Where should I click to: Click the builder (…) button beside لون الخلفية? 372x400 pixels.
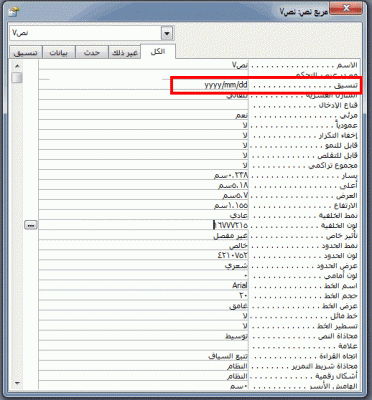click(31, 226)
